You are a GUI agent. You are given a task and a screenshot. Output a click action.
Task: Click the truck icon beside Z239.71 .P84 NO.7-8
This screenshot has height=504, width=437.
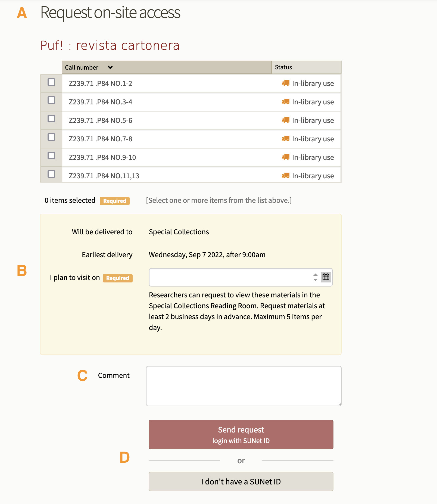(x=285, y=139)
